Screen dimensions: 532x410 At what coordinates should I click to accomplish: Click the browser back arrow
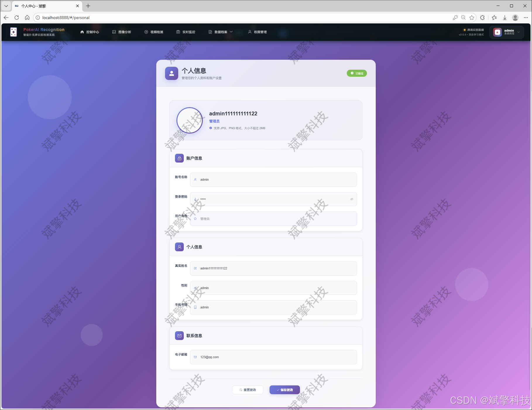[x=6, y=18]
